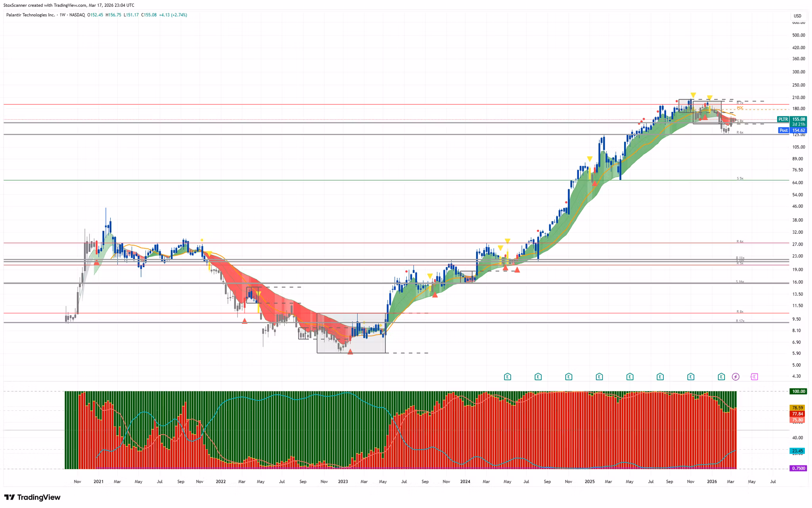Click the Palantir Technologies Inc. symbol title
The height and width of the screenshot is (508, 812).
coord(31,15)
